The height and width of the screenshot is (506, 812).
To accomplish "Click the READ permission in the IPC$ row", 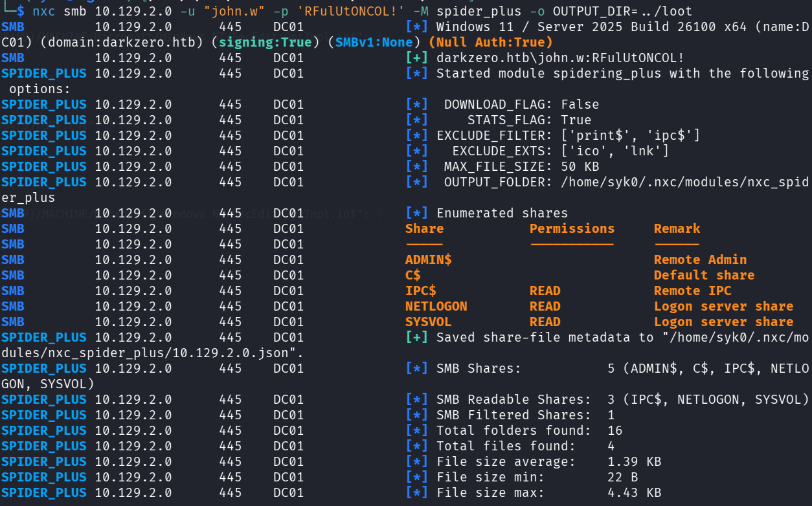I will pos(545,291).
